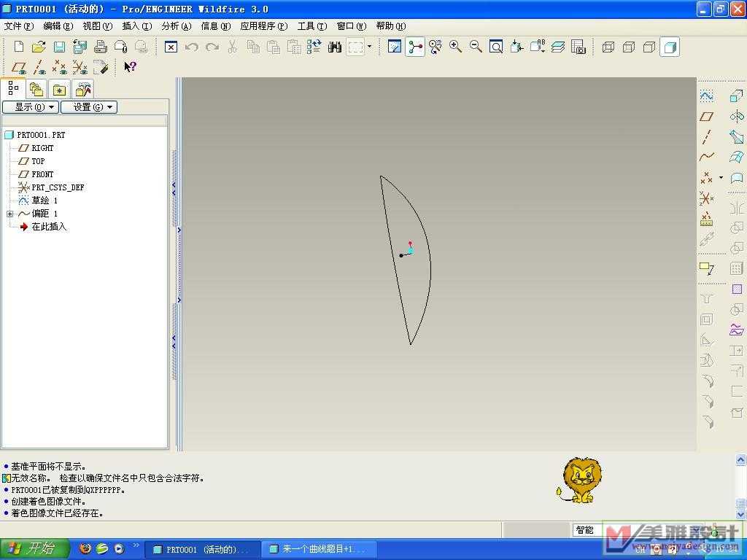This screenshot has width=747, height=560.
Task: Click the datum plane tool icon
Action: point(706,117)
